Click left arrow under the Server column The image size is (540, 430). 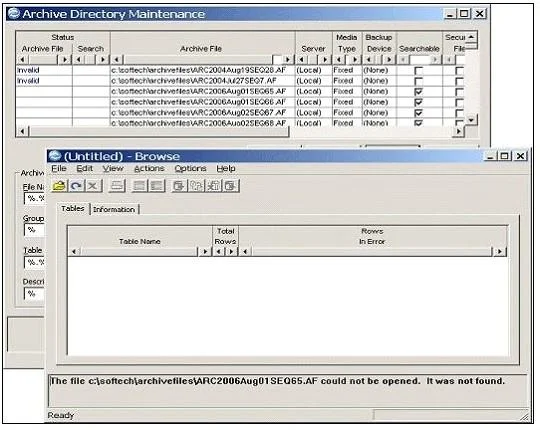302,60
